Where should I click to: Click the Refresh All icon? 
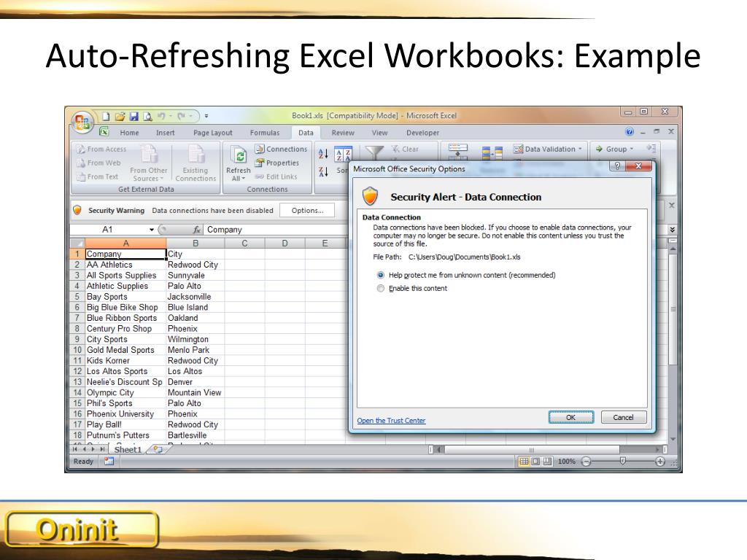pyautogui.click(x=239, y=155)
